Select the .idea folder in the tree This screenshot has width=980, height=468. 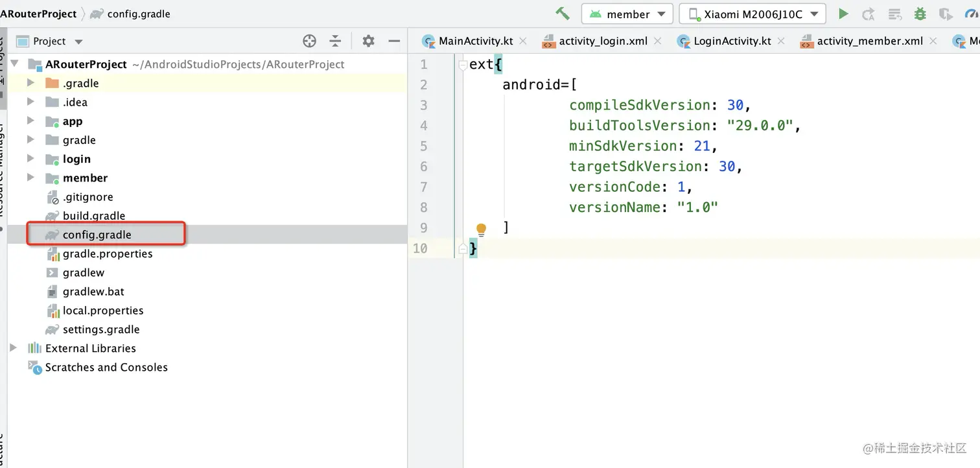(x=75, y=102)
